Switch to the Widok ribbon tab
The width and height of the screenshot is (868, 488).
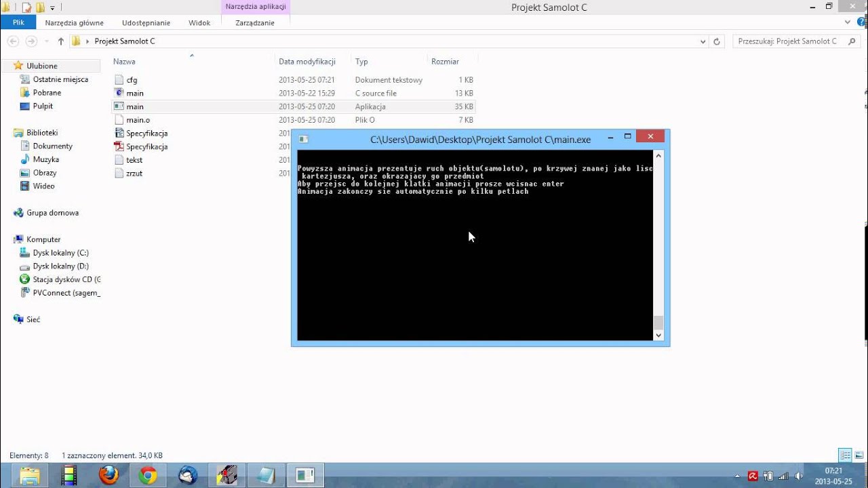click(x=199, y=22)
